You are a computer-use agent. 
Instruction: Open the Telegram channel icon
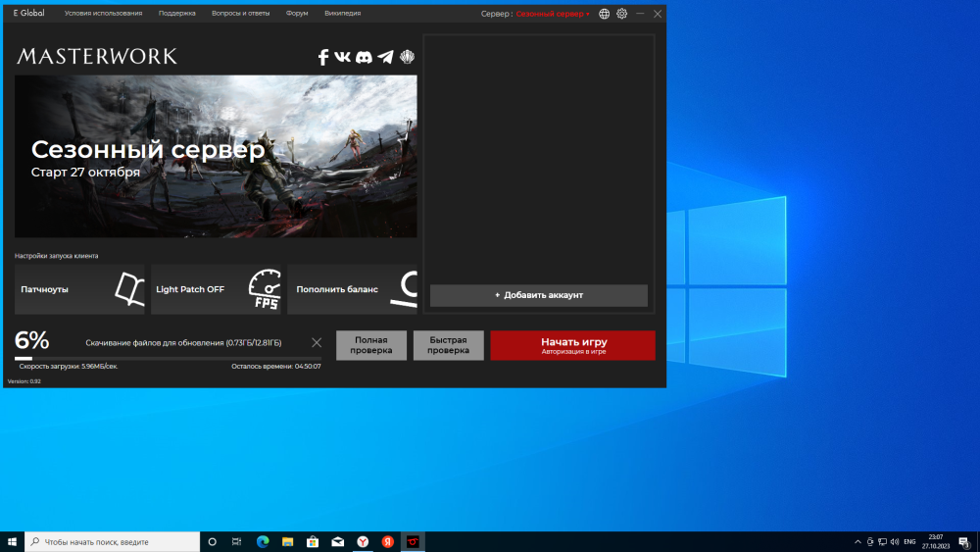(385, 57)
